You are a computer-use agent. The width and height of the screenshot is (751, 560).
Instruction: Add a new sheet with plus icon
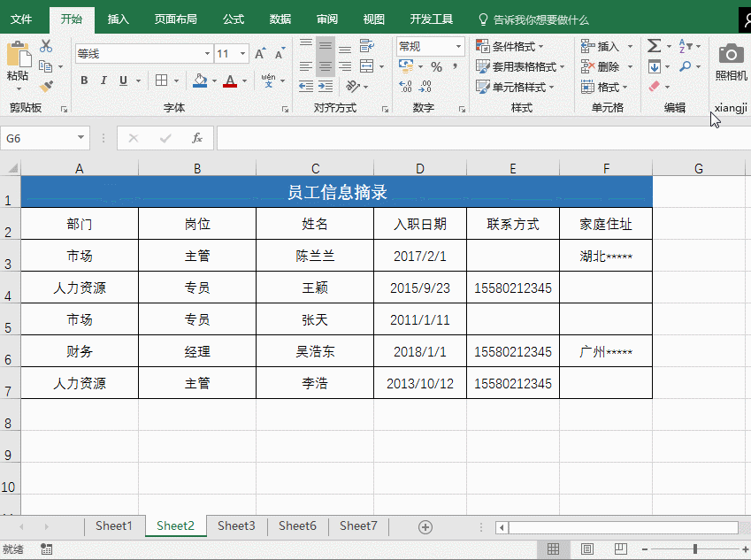click(x=425, y=526)
